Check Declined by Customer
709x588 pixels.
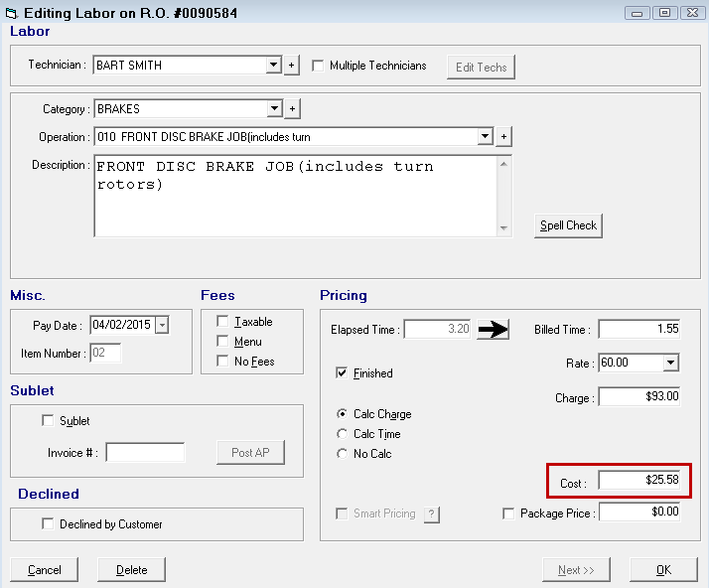48,523
